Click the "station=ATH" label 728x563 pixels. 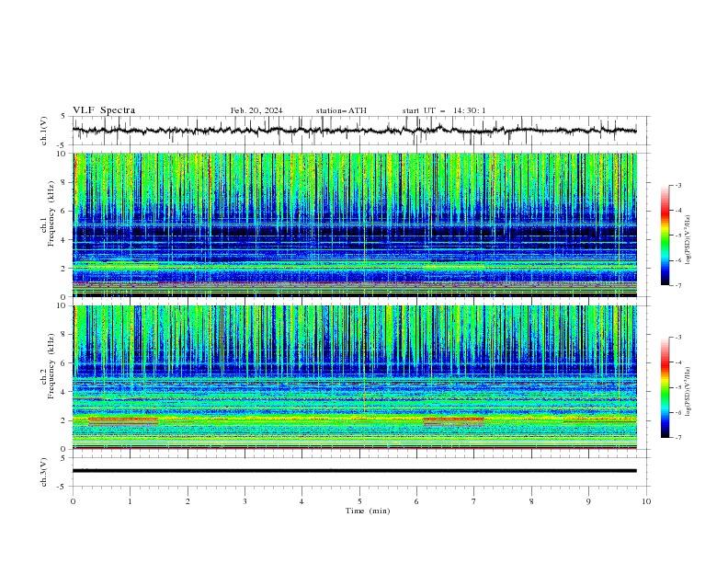click(341, 110)
